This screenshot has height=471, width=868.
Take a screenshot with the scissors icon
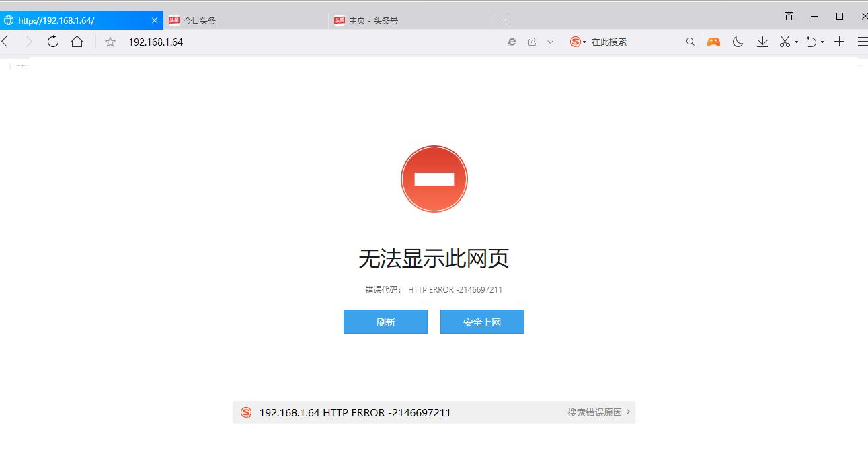coord(784,42)
